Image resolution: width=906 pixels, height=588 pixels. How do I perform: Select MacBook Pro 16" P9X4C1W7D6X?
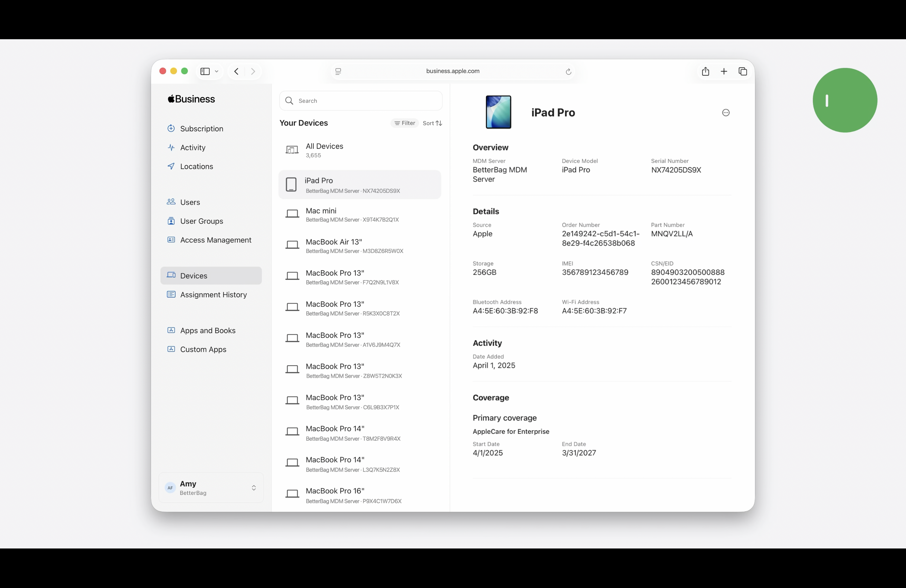coord(360,495)
